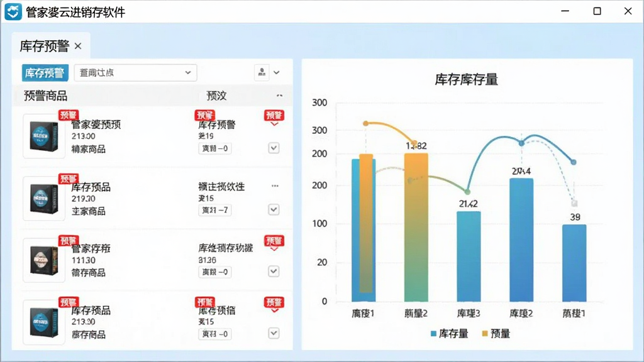Select the price 213.00 in the first row
This screenshot has height=362, width=644.
(84, 136)
